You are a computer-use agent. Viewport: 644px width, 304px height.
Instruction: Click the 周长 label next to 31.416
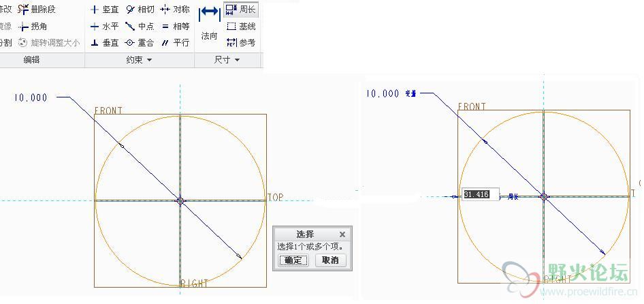click(513, 197)
